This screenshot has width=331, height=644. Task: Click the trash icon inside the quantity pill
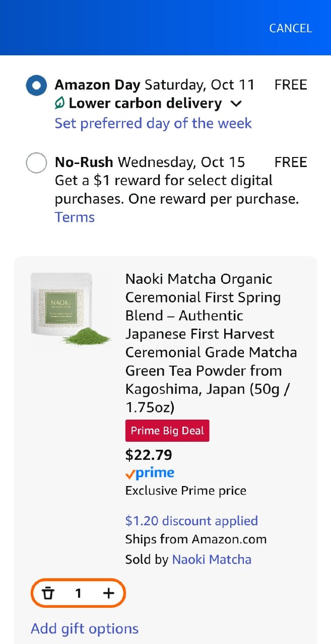coord(48,593)
